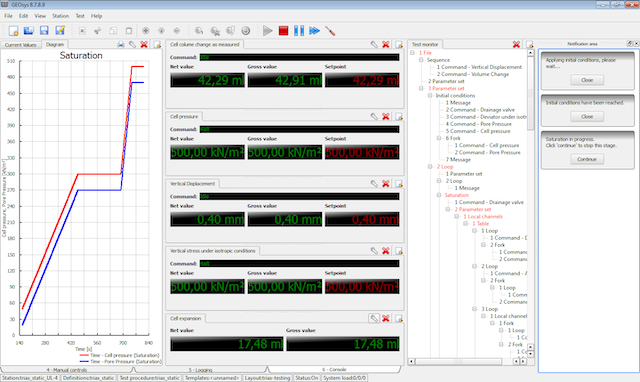Remove the Cell expansion panel with red X
Screen dimensions: 640x382
(386, 318)
